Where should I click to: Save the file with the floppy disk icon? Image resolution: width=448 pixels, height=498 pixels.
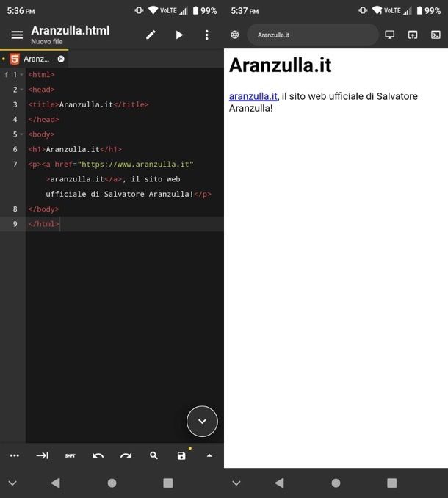181,455
